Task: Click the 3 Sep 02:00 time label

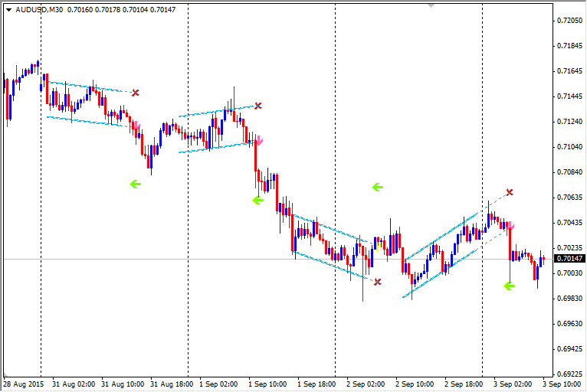Action: [x=513, y=384]
